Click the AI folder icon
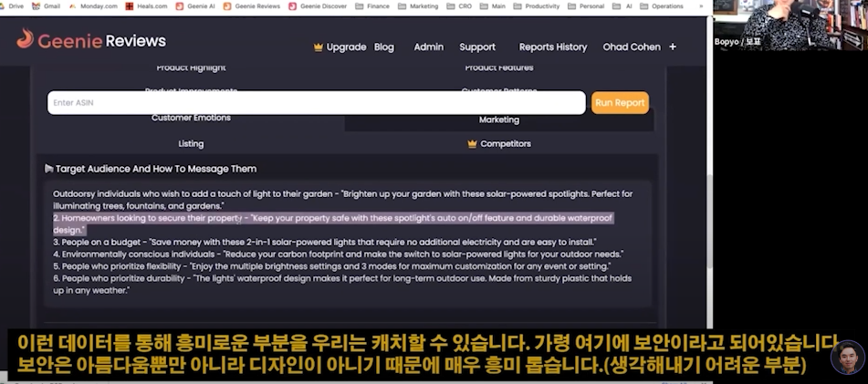This screenshot has width=868, height=384. (x=617, y=6)
